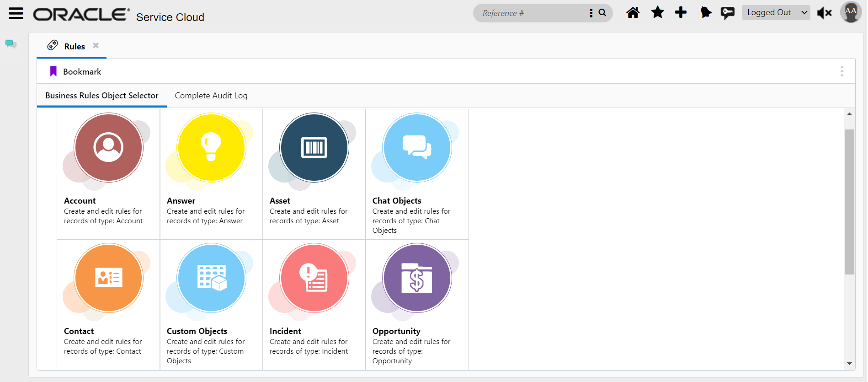Click the vertical scrollbar thumb
The width and height of the screenshot is (868, 382).
(x=849, y=201)
